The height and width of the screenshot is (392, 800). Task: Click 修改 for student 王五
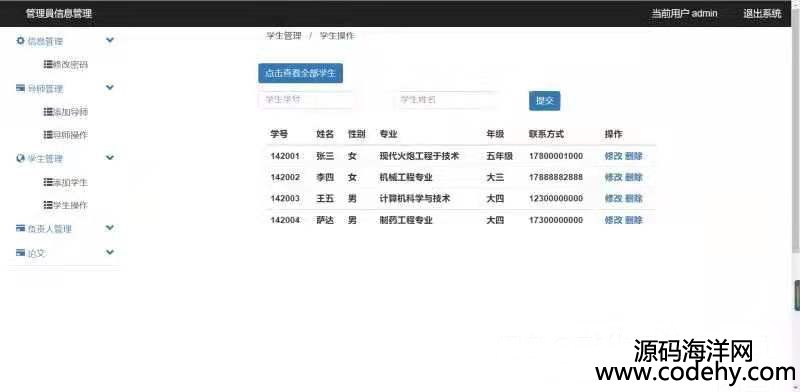[x=613, y=198]
